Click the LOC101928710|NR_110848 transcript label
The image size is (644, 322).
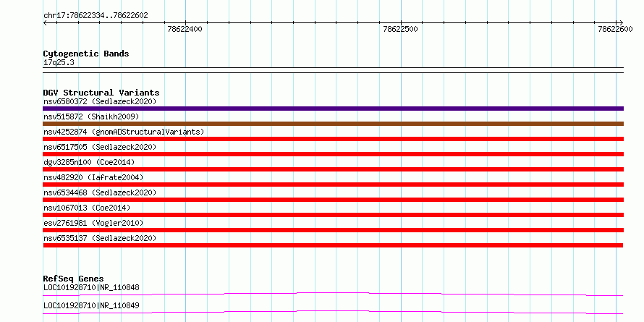[91, 287]
